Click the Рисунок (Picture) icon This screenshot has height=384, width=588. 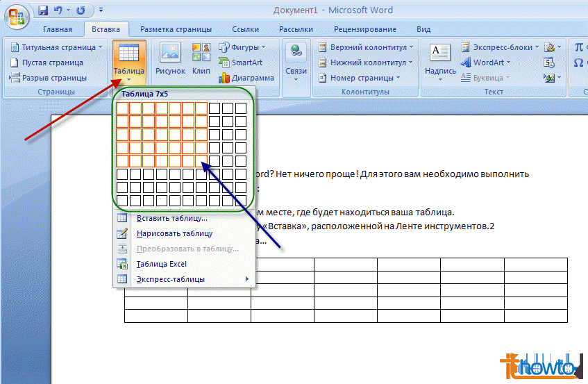point(170,59)
